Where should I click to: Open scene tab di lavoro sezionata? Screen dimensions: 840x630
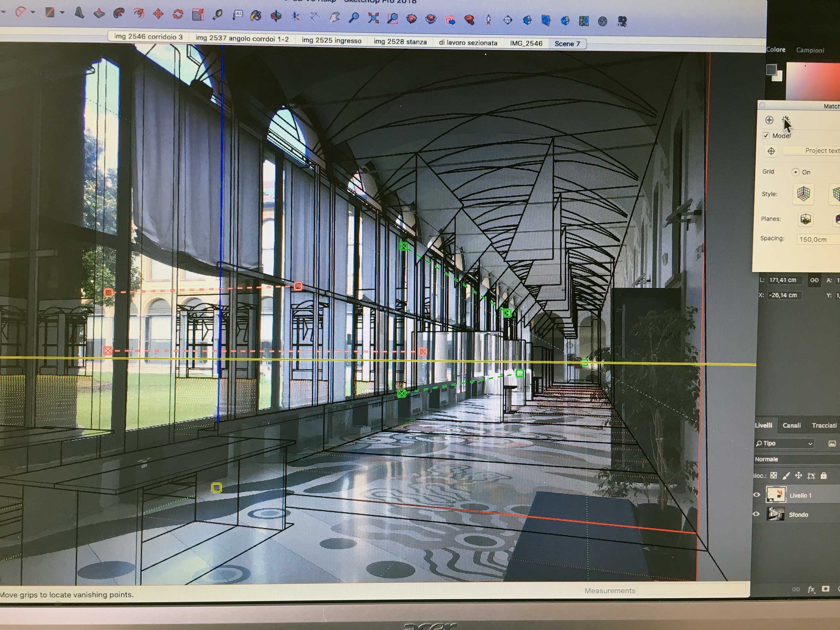468,43
